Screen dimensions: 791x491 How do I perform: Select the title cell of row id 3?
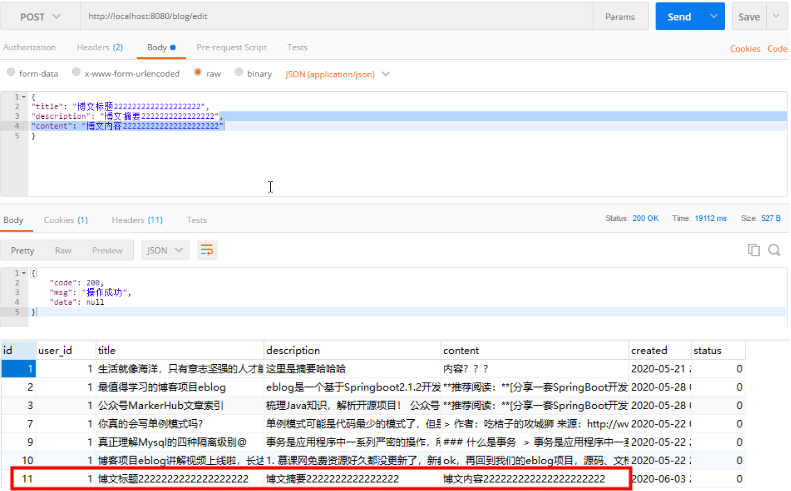[180, 405]
